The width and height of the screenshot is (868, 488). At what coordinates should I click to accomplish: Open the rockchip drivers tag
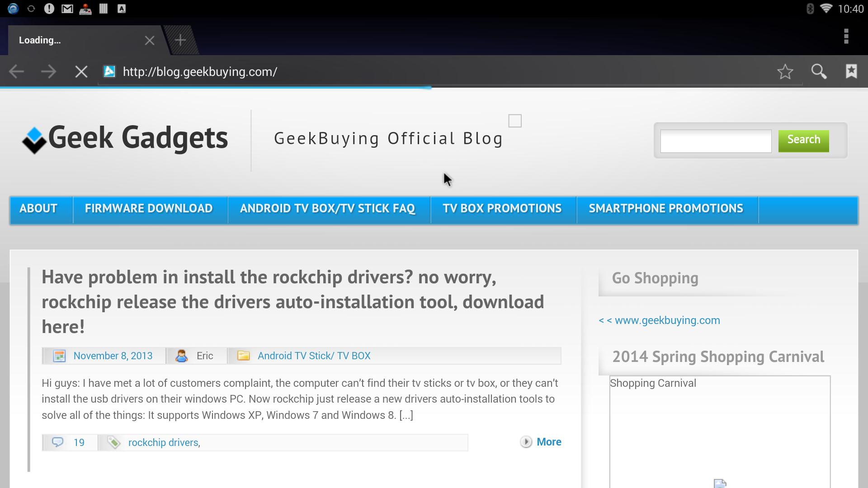(x=163, y=443)
